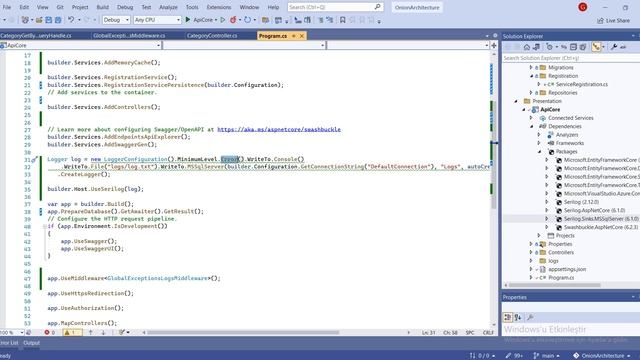Click the Preview Selected Items icon in Solution Explorer
The height and width of the screenshot is (360, 640).
point(623,47)
